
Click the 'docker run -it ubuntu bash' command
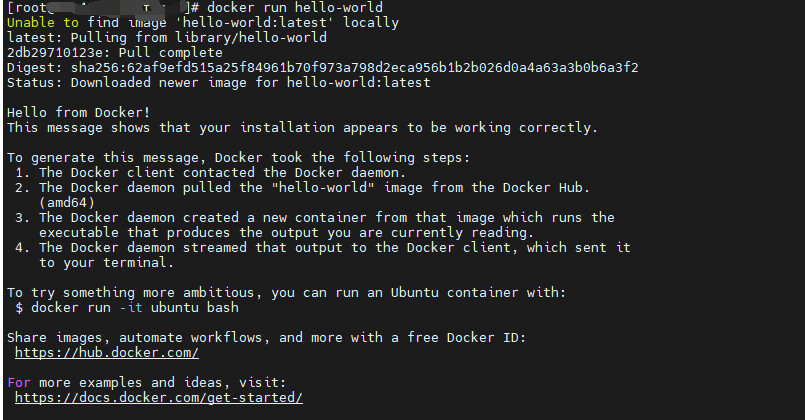click(135, 308)
